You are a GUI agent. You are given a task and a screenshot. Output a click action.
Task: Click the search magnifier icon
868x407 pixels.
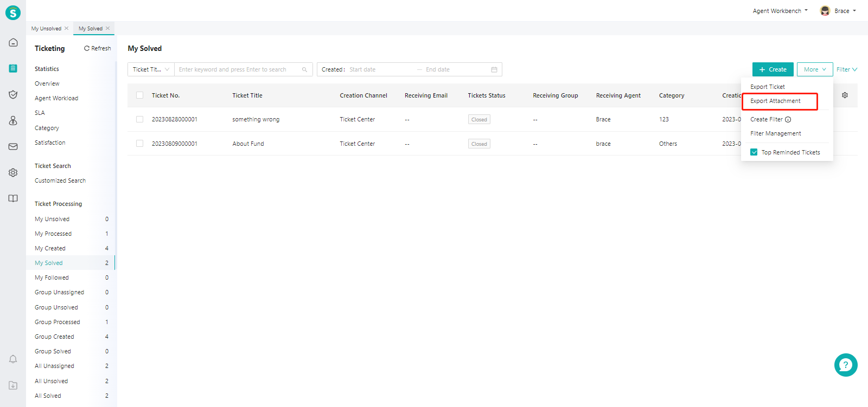(305, 69)
